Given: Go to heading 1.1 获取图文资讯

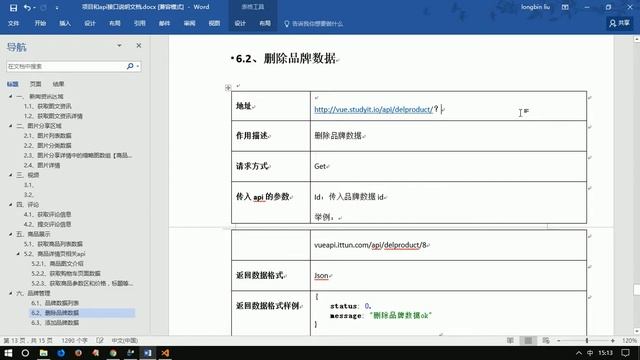Looking at the screenshot, I should (48, 106).
